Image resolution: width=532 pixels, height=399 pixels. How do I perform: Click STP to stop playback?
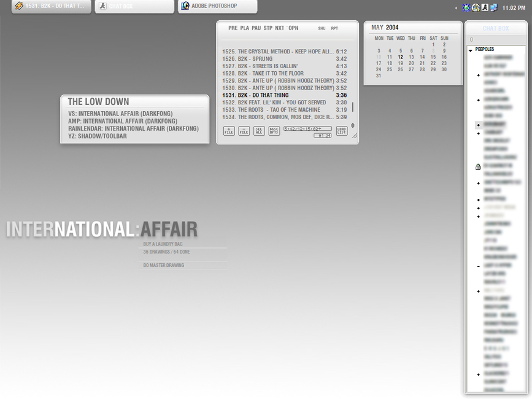[x=268, y=28]
